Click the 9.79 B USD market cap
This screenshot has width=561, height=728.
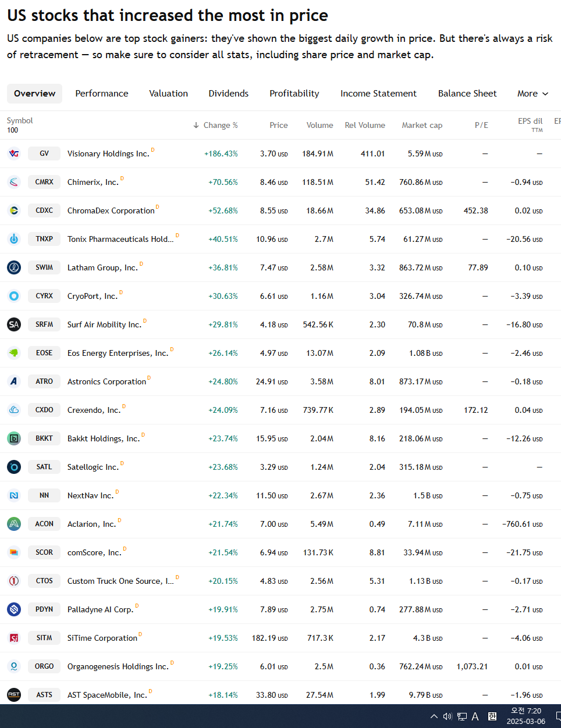tap(425, 695)
